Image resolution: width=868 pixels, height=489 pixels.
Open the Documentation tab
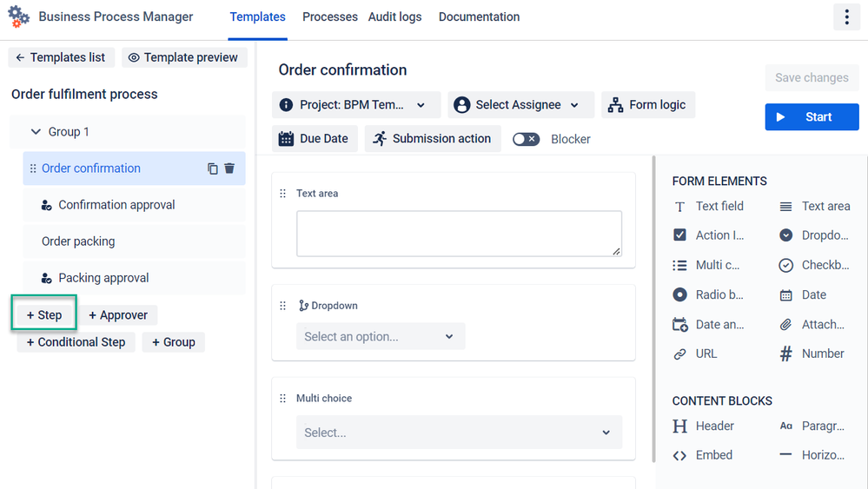pyautogui.click(x=479, y=17)
